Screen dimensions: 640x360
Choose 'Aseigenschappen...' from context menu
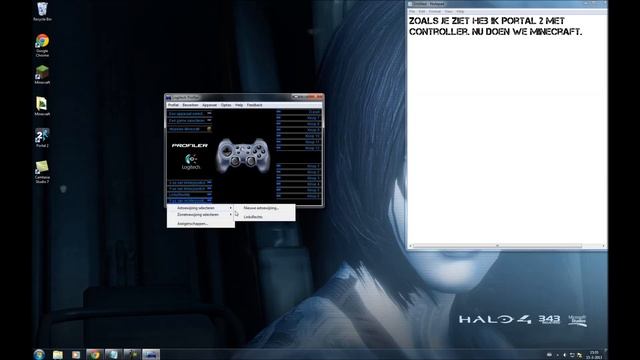(201, 224)
